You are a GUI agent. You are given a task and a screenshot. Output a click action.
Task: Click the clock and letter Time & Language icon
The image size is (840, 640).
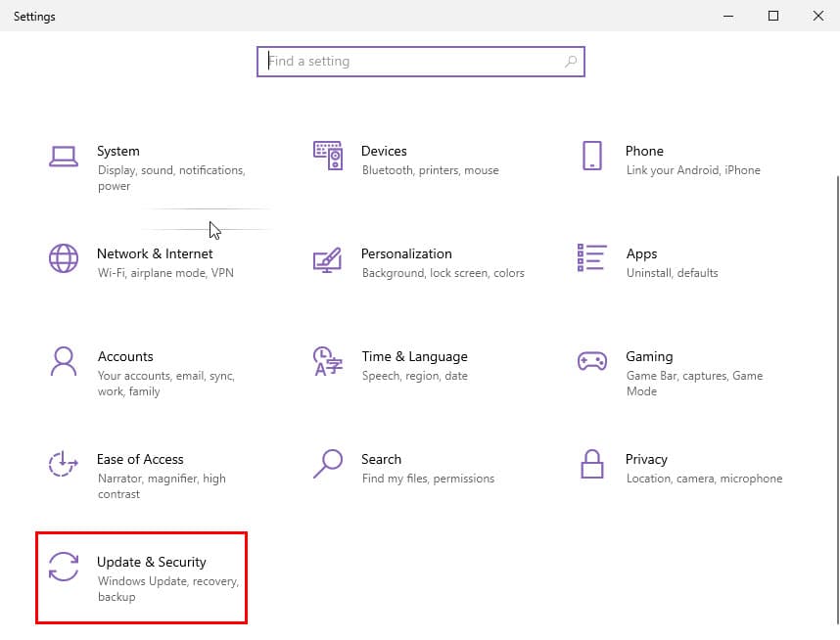328,361
